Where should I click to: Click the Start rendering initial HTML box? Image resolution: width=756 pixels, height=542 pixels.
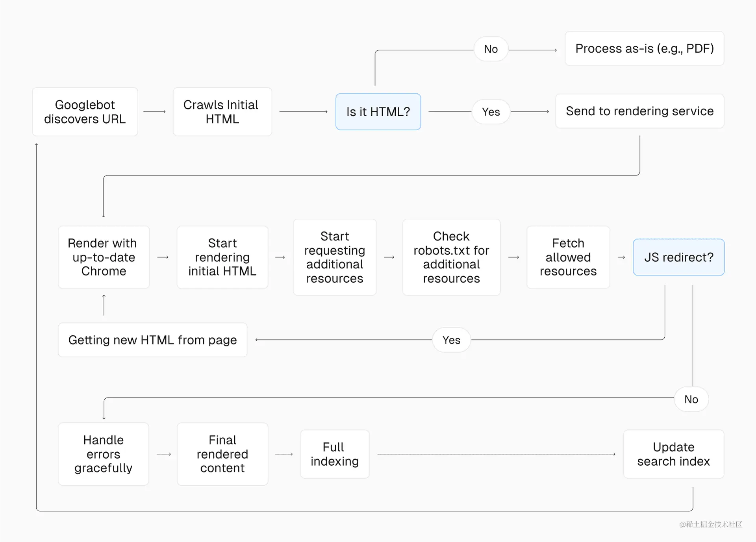click(222, 257)
